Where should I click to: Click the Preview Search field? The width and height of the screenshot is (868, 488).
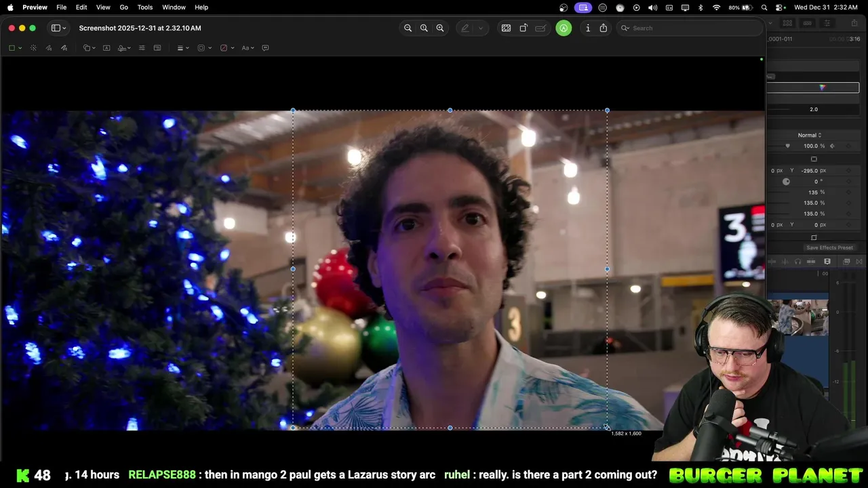pos(690,28)
